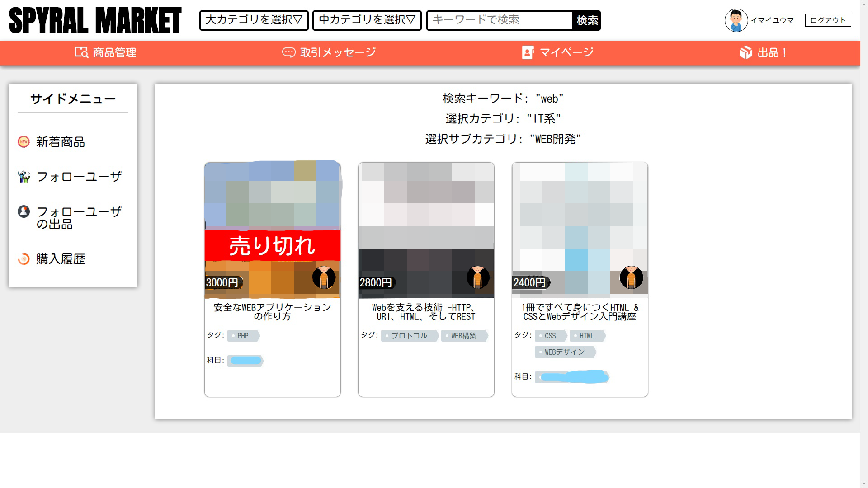
Task: Focus the キーワードで検索 input field
Action: pos(499,20)
